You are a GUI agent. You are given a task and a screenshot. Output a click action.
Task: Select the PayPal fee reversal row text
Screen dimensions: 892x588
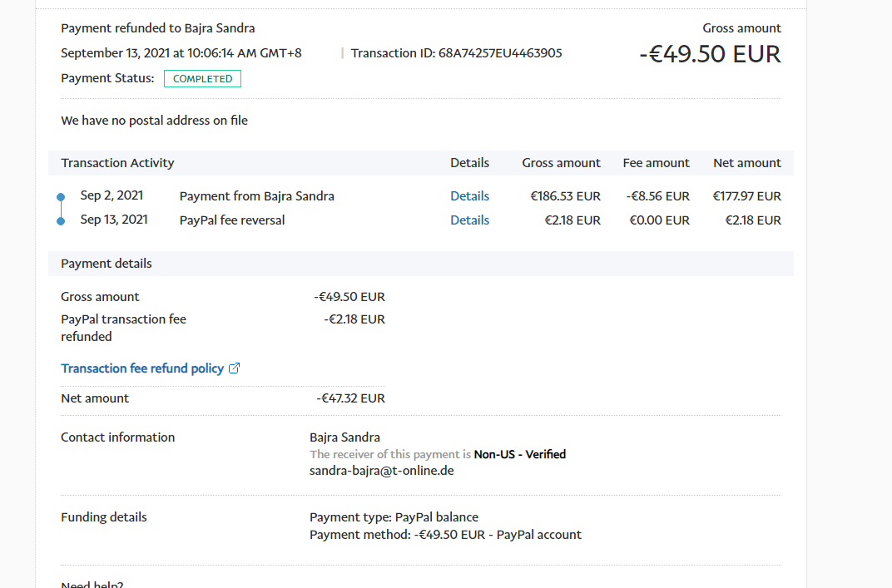(x=232, y=220)
